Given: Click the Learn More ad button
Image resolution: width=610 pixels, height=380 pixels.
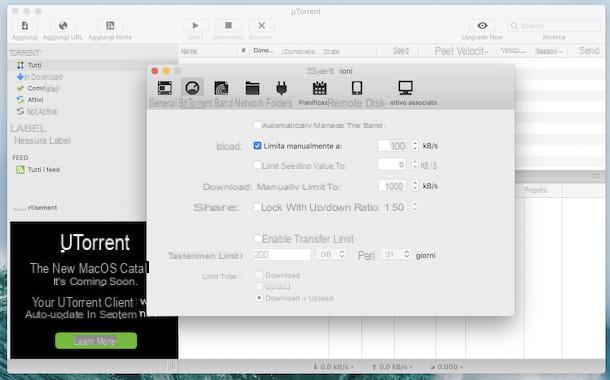Looking at the screenshot, I should 96,341.
